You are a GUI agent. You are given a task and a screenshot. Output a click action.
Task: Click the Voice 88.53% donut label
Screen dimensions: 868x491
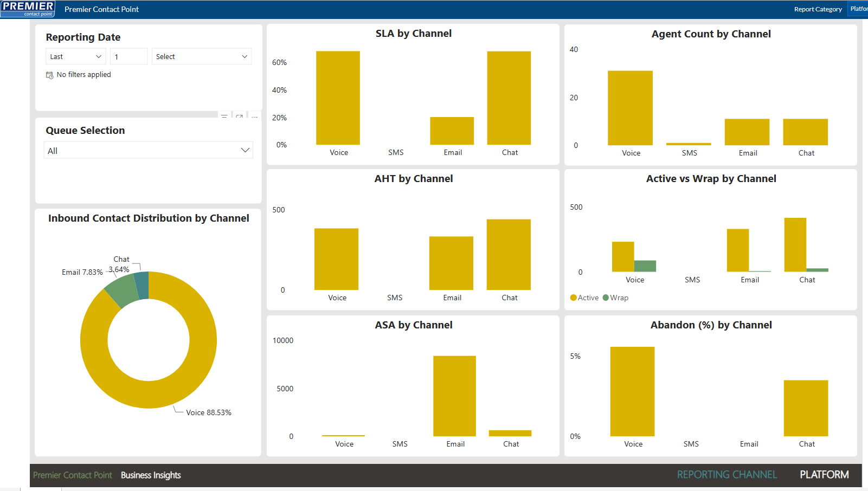tap(209, 412)
